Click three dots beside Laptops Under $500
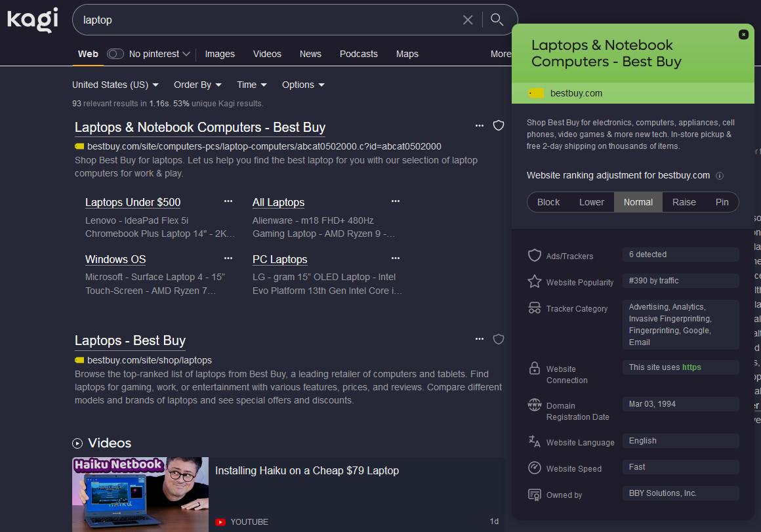 (x=228, y=201)
